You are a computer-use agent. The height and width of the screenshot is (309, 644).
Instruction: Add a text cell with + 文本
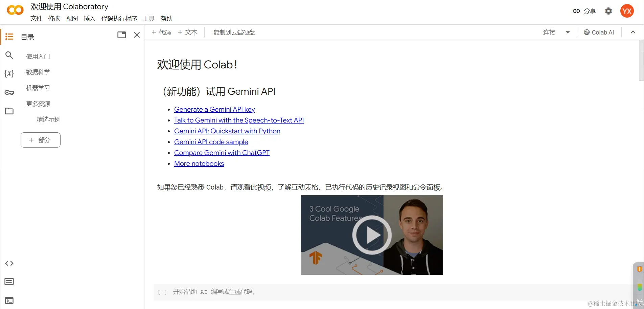(x=187, y=32)
